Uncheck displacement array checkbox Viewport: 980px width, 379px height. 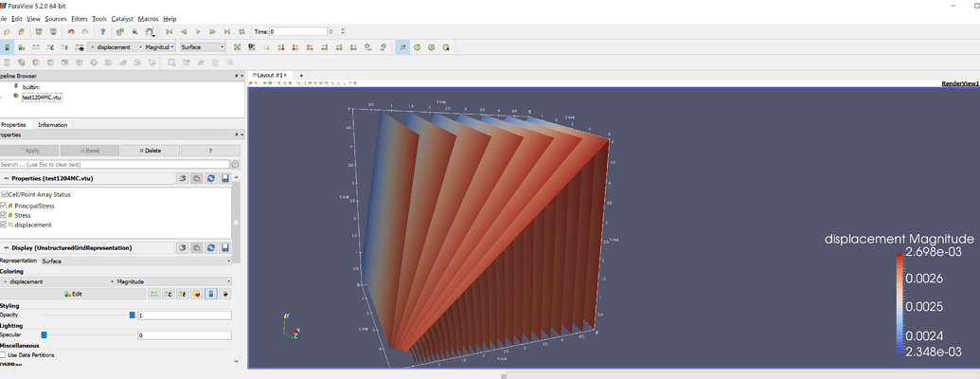click(5, 225)
